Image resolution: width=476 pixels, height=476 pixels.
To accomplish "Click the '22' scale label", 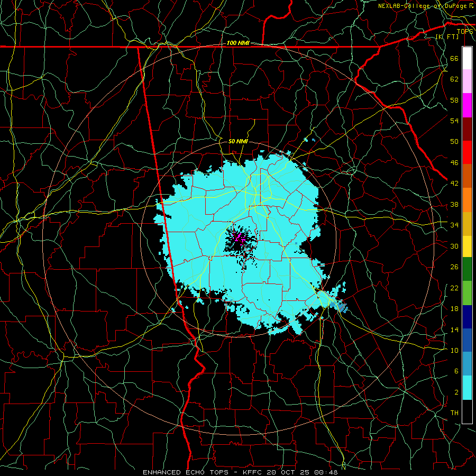I will (x=454, y=288).
